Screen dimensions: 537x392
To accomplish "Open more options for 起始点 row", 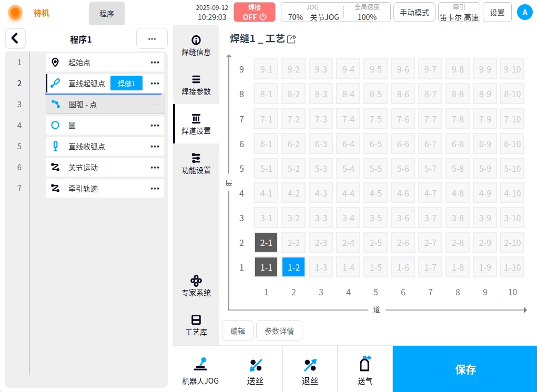I will point(155,63).
